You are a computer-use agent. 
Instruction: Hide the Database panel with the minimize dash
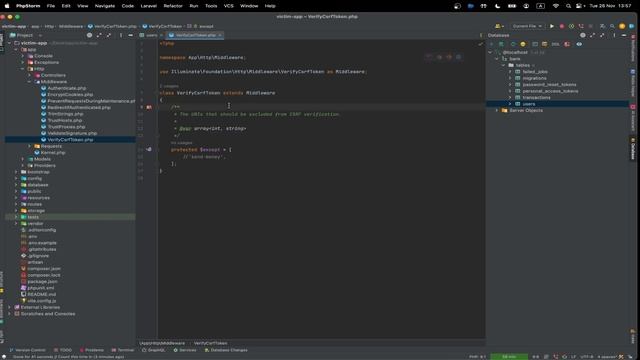(x=624, y=35)
